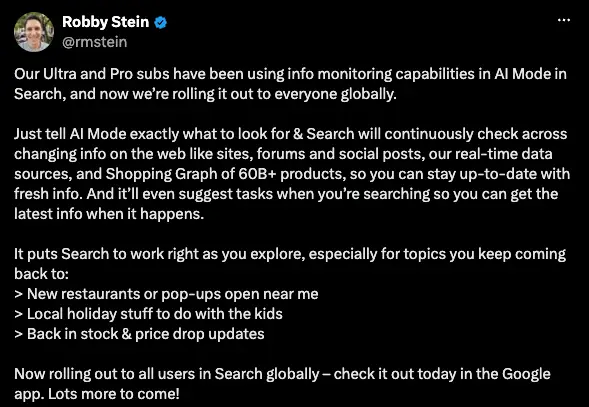Image resolution: width=589 pixels, height=407 pixels.
Task: Click the words 'back to:' before the list
Action: [41, 274]
